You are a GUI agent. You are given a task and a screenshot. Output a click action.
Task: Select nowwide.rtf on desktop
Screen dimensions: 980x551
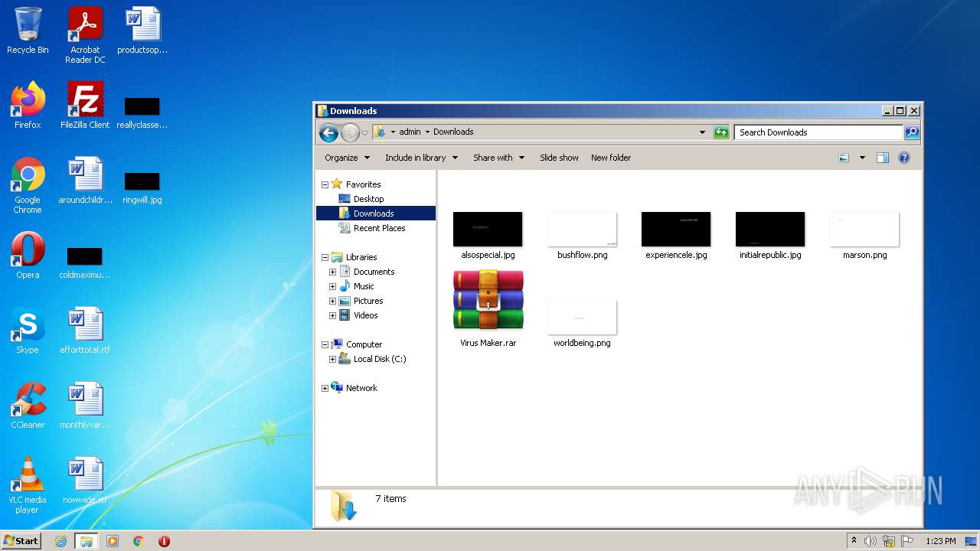click(x=85, y=481)
